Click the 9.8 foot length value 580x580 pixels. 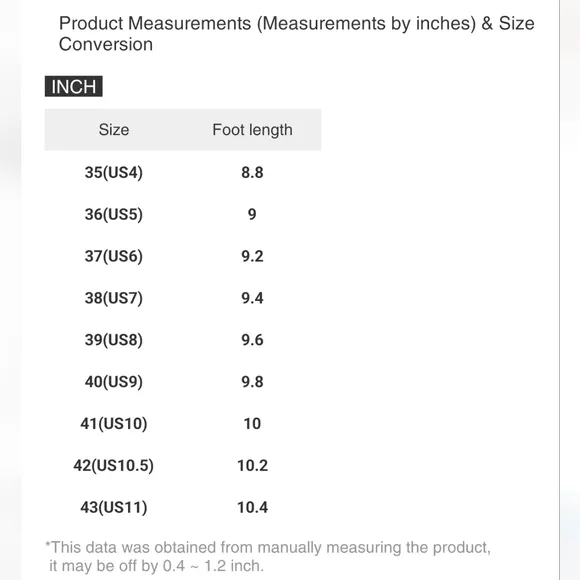tap(252, 381)
